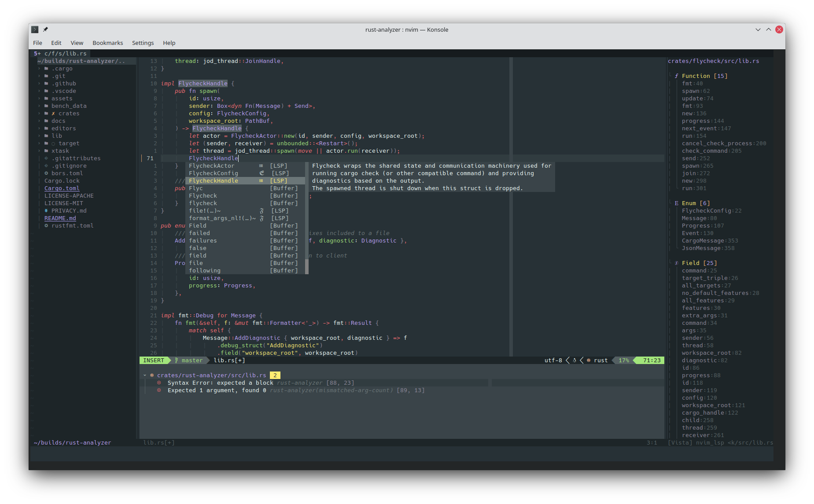Select 'failures' buffer completion item
Viewport: 814px width, 504px height.
245,241
